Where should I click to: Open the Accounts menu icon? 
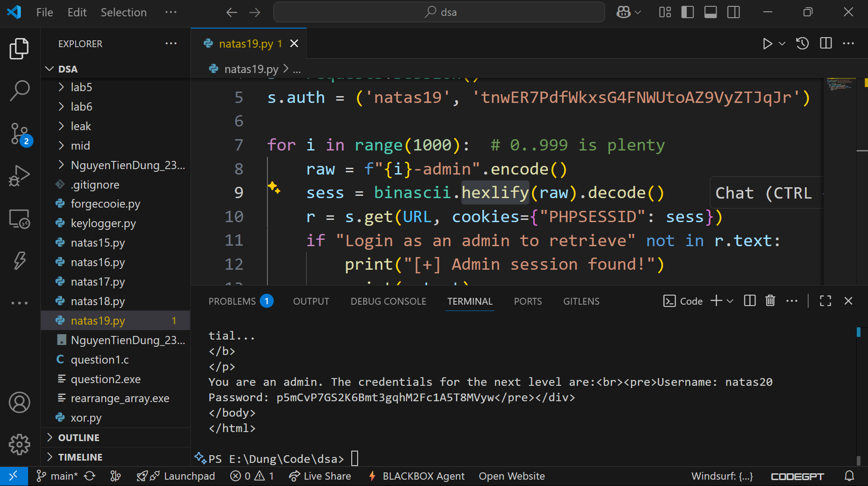point(19,403)
